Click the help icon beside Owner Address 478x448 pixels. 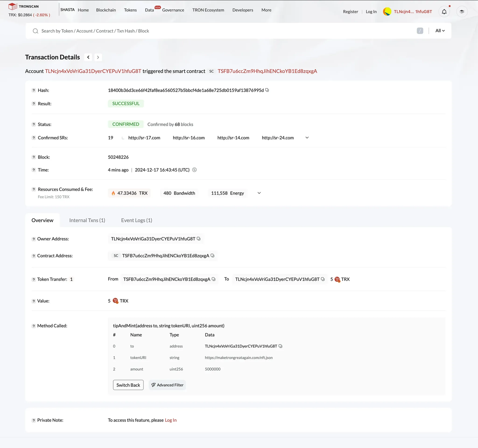pyautogui.click(x=34, y=239)
